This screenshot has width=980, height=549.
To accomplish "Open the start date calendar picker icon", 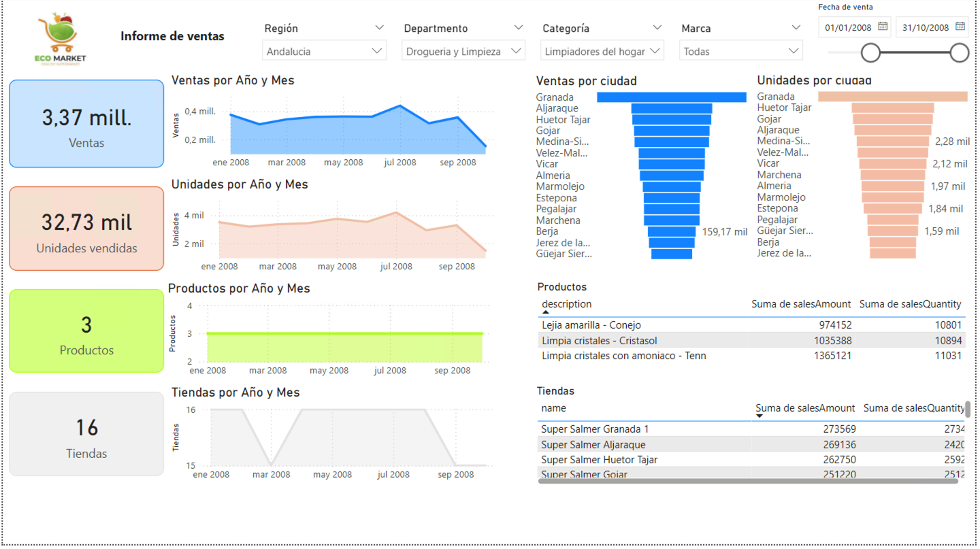I will (x=883, y=27).
